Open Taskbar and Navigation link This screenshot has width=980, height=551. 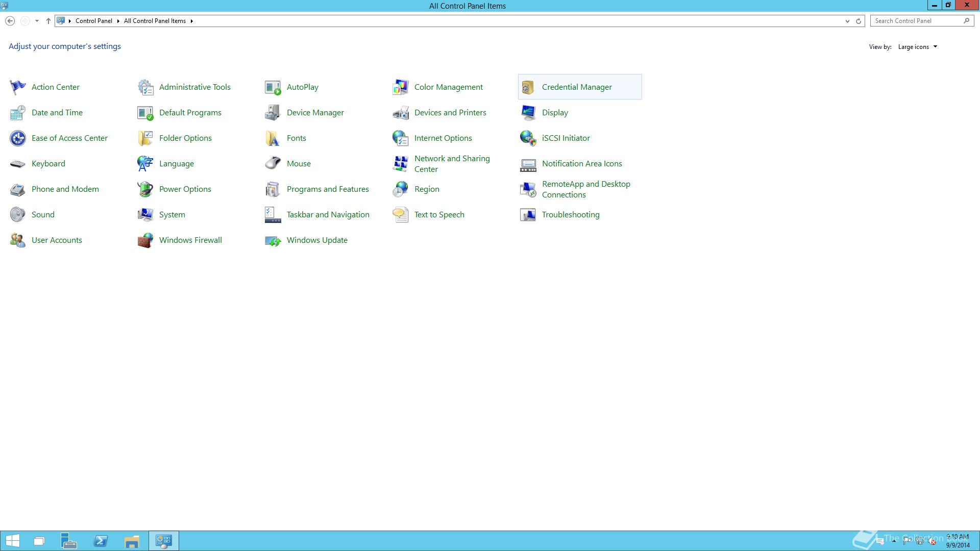(328, 215)
